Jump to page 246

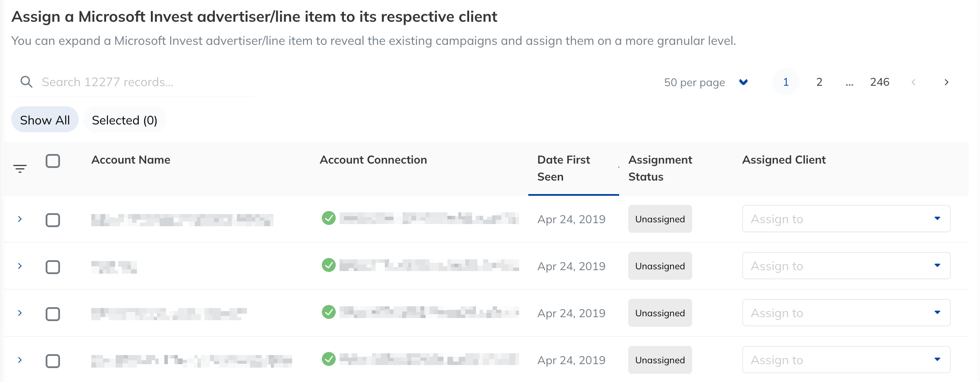click(x=880, y=82)
